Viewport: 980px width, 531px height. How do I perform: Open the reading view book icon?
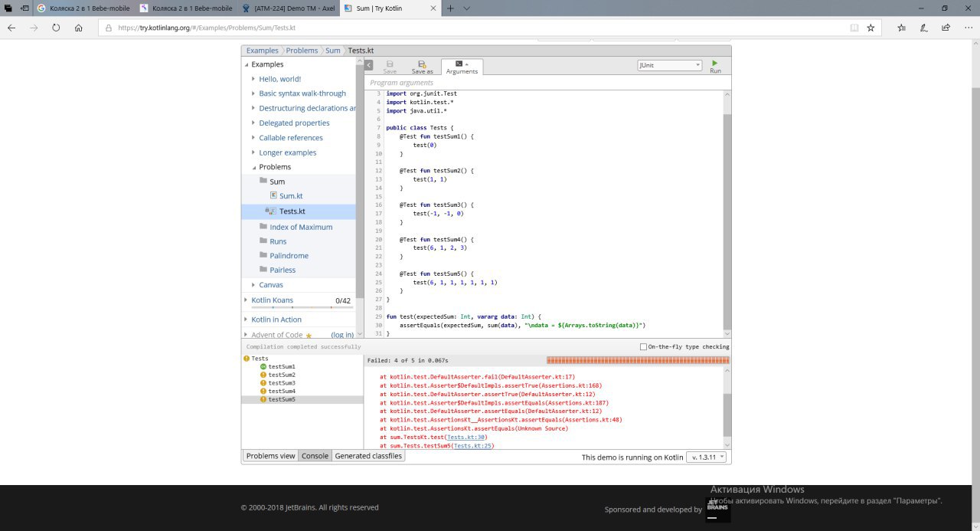pos(854,28)
